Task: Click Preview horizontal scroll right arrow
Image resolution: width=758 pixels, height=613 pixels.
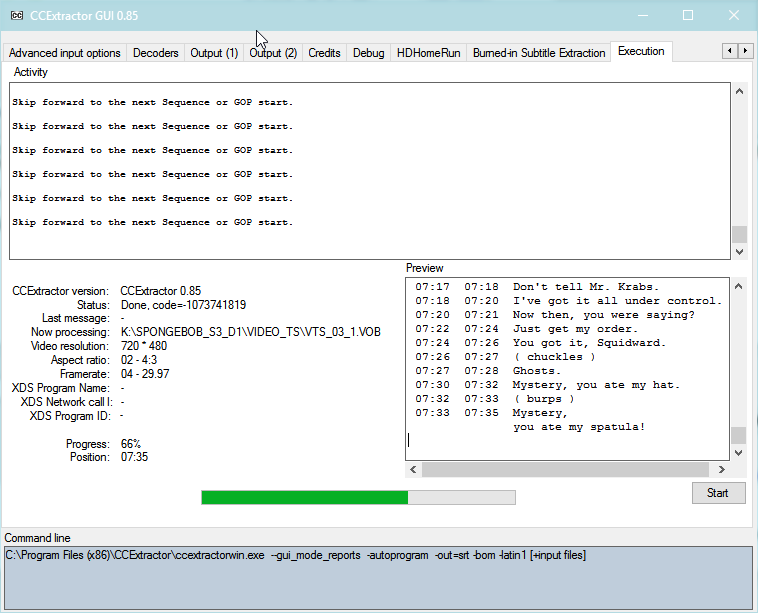Action: click(x=721, y=469)
